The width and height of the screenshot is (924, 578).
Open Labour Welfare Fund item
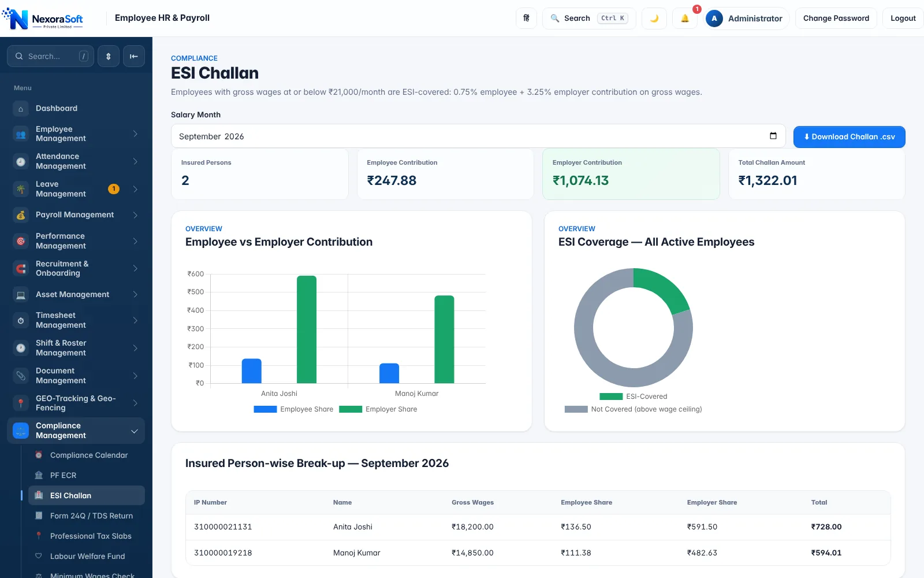point(87,557)
